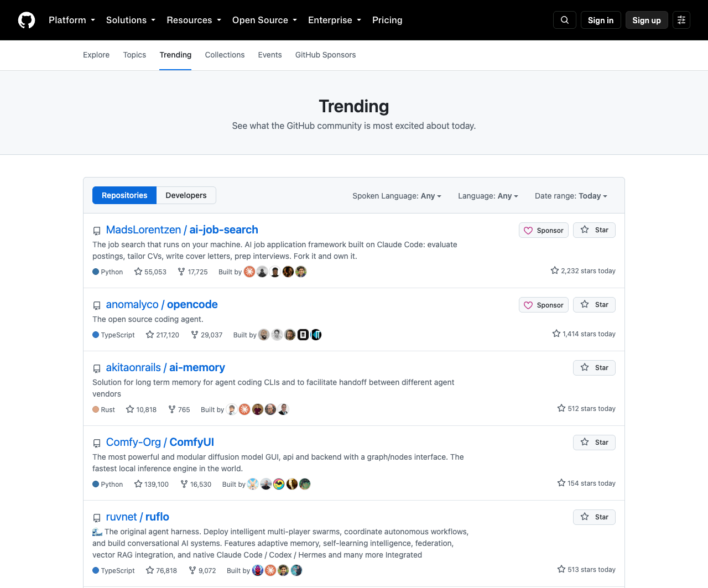Open the Pricing link
The height and width of the screenshot is (588, 708).
[x=387, y=20]
